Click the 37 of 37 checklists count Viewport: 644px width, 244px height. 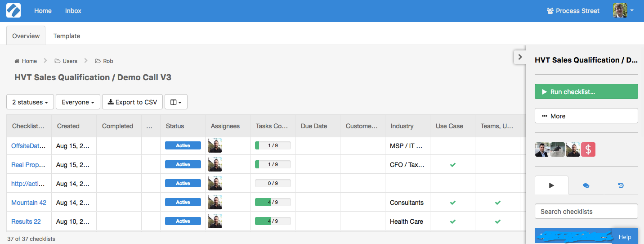pos(31,239)
